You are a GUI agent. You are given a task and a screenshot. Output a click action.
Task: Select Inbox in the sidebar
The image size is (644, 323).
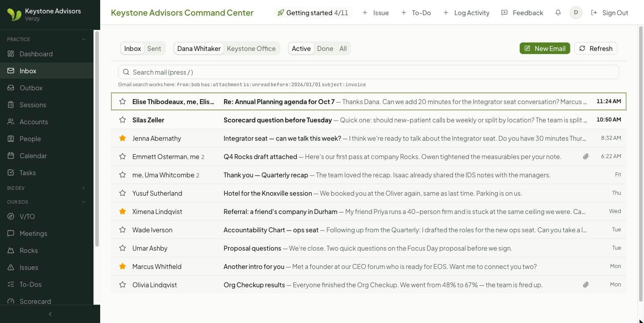pyautogui.click(x=47, y=71)
